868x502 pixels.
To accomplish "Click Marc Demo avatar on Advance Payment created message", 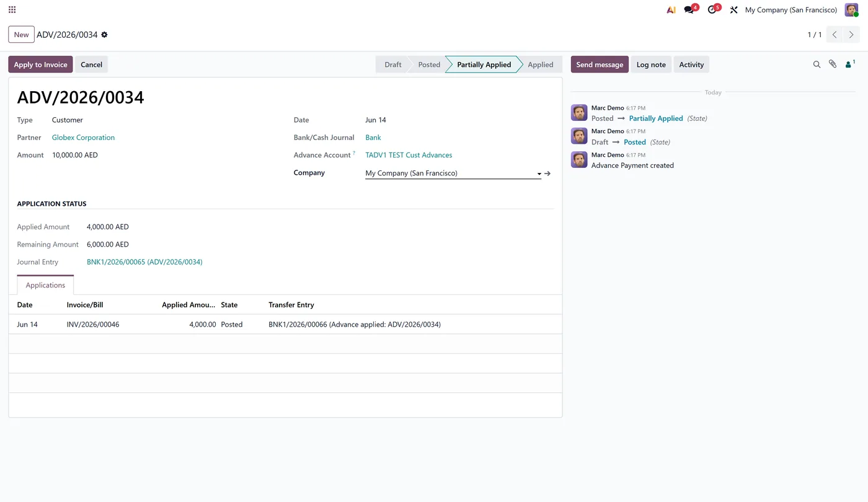I will [579, 160].
